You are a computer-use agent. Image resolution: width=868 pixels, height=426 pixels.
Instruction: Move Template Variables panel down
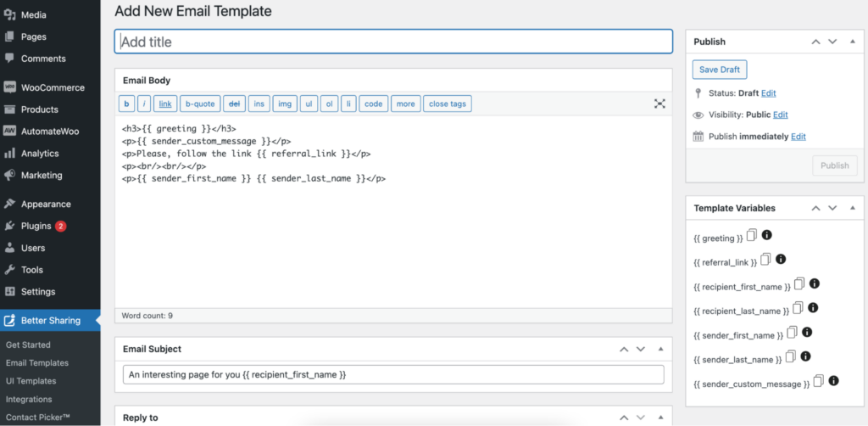pos(832,208)
